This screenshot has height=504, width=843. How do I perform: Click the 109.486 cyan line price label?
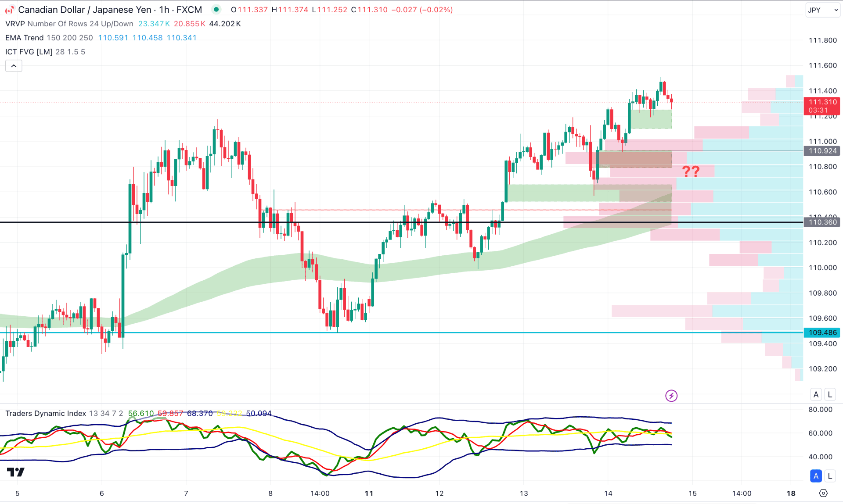822,332
